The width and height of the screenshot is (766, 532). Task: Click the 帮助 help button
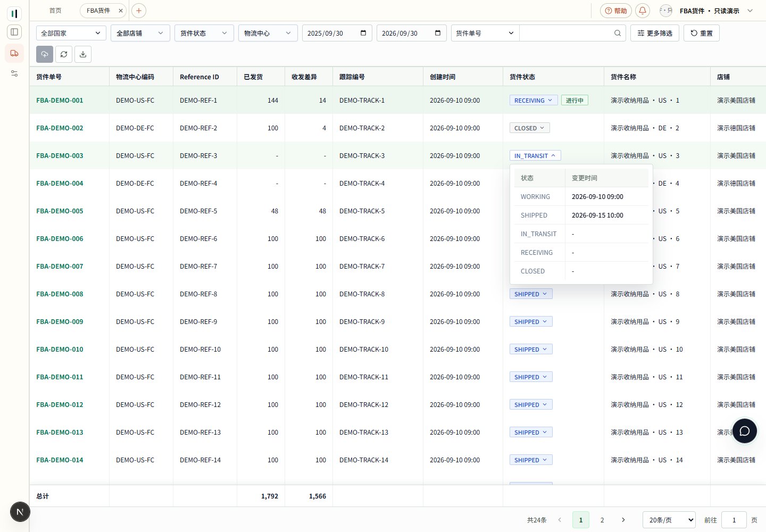click(x=616, y=11)
